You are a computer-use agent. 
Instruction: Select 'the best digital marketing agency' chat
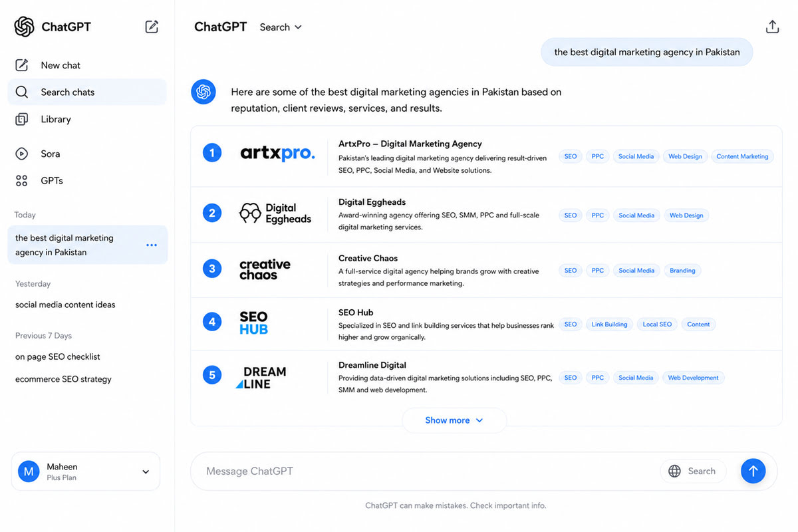(87, 245)
